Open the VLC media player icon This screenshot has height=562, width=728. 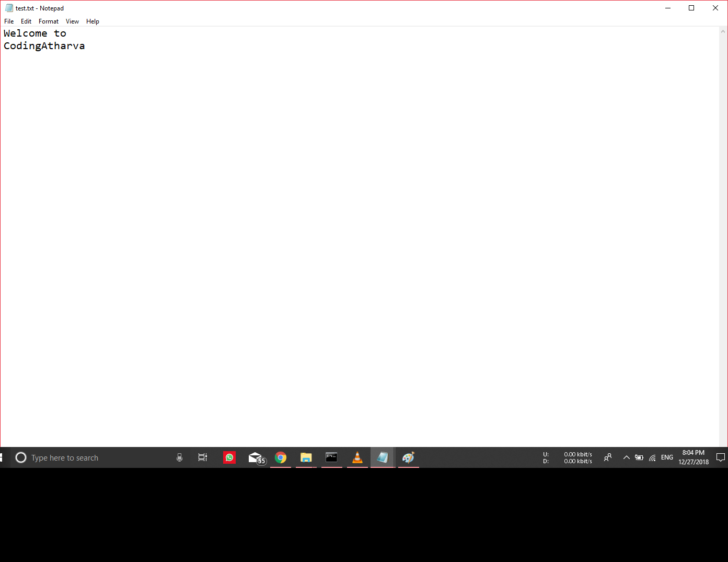pyautogui.click(x=357, y=457)
